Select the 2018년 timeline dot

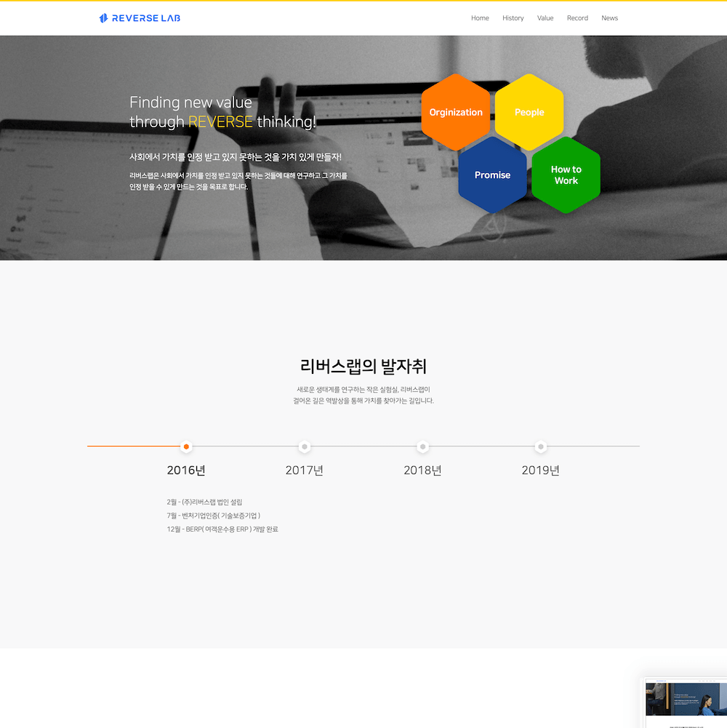pos(422,447)
